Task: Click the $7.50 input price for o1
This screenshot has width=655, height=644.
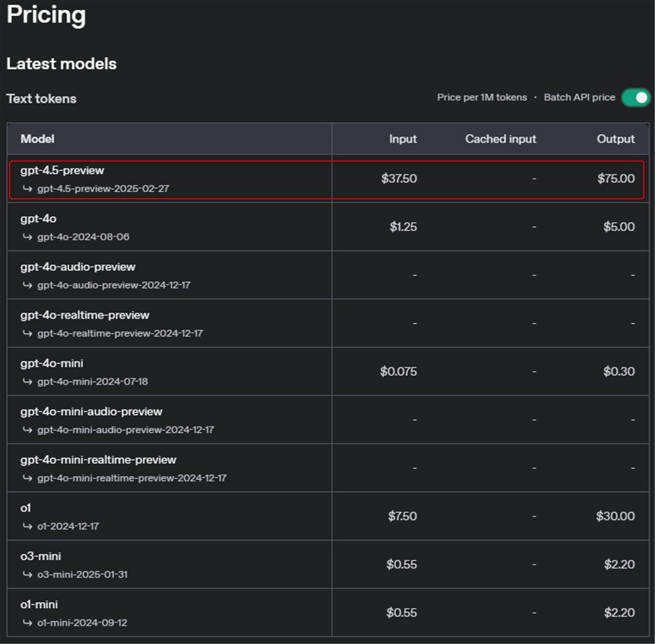Action: click(402, 516)
